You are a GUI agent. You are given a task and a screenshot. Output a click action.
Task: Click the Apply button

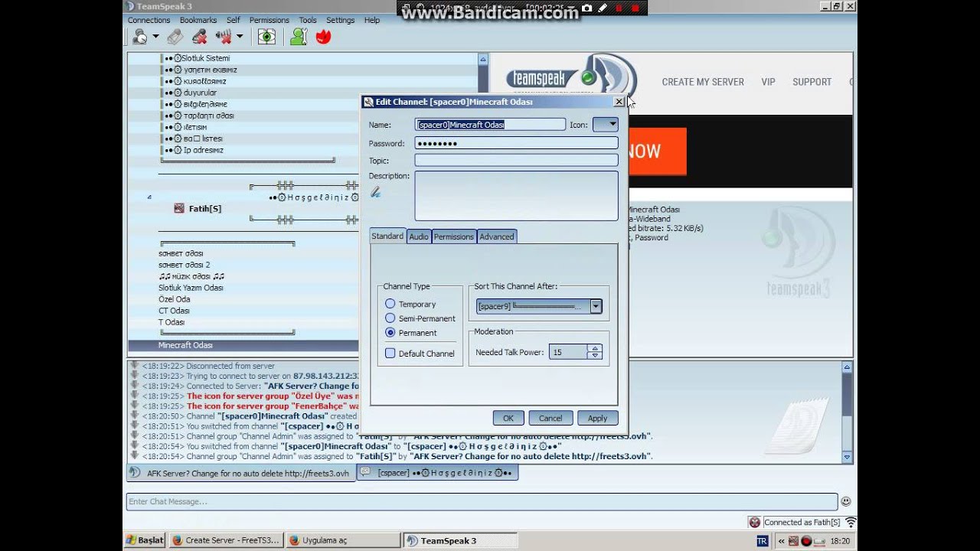597,418
